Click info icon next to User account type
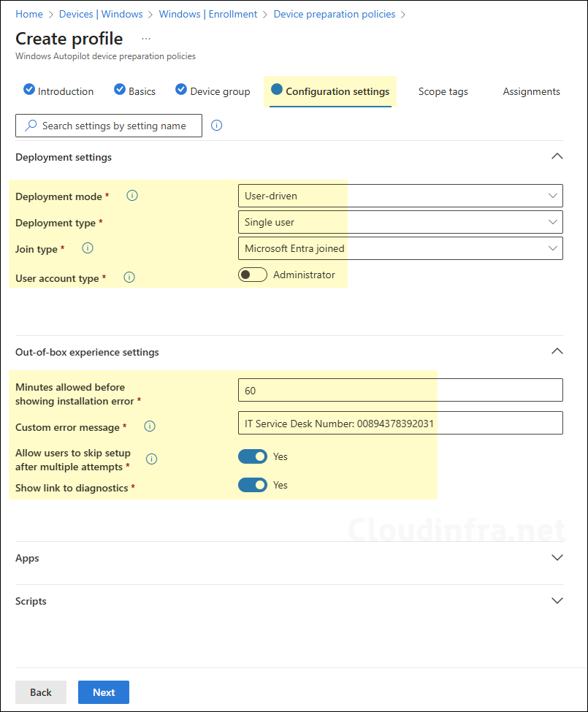This screenshot has width=588, height=712. coord(129,277)
